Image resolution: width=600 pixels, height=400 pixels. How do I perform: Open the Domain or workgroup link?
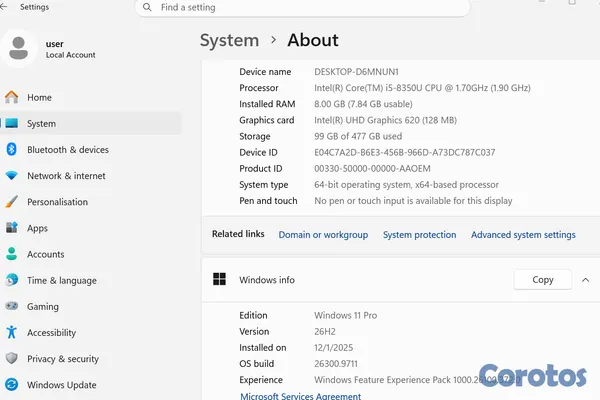click(323, 235)
